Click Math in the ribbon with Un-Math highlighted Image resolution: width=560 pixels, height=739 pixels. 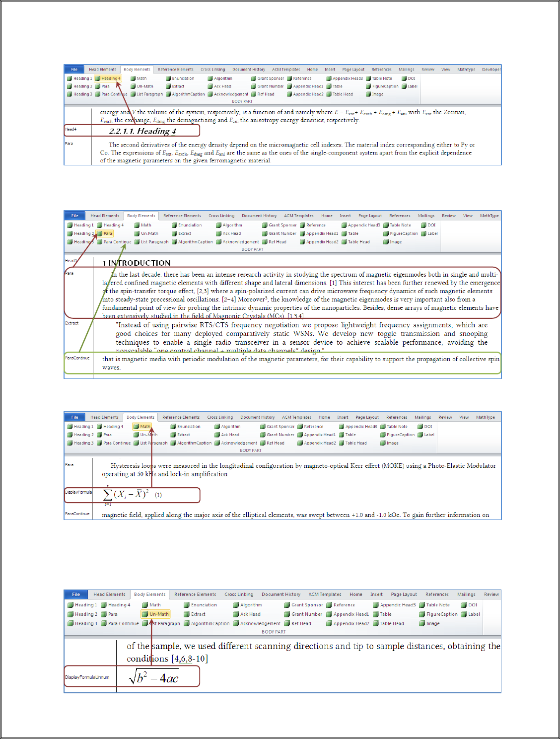pos(151,605)
